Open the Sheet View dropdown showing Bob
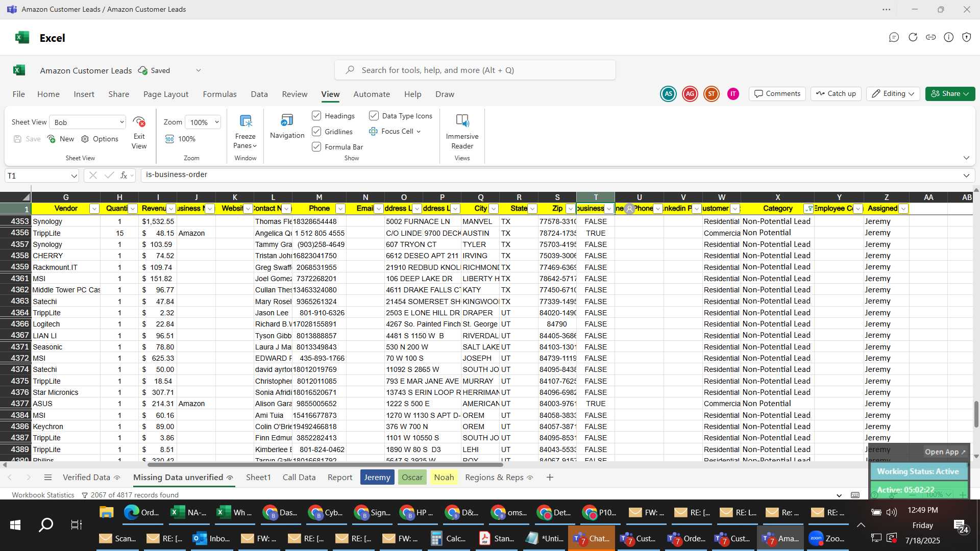Screen dimensions: 980x551 click(88, 122)
